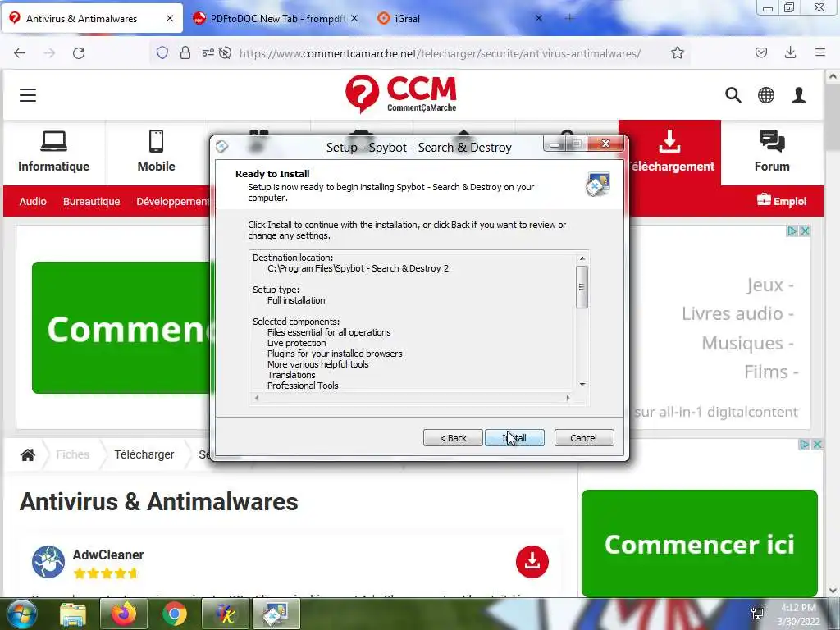Open the Téléchargement section
The height and width of the screenshot is (630, 840).
tap(669, 152)
